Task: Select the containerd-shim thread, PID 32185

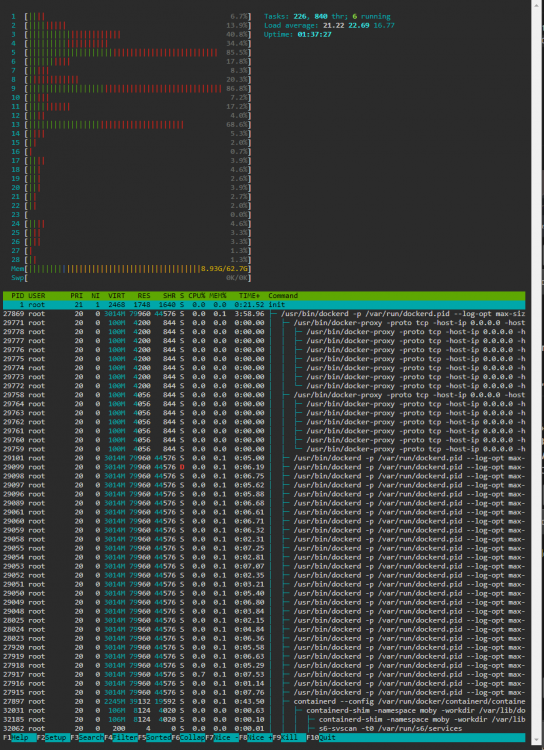Action: click(264, 719)
